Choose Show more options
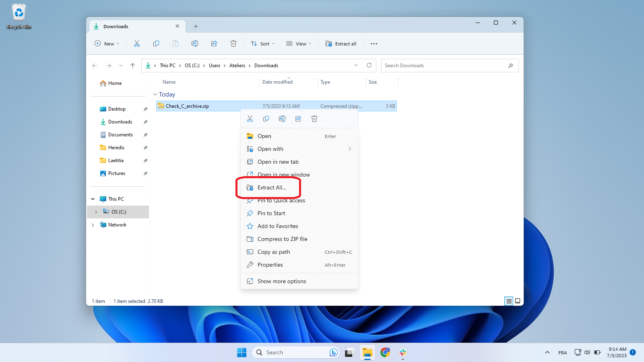Viewport: 644px width, 362px height. pyautogui.click(x=282, y=281)
